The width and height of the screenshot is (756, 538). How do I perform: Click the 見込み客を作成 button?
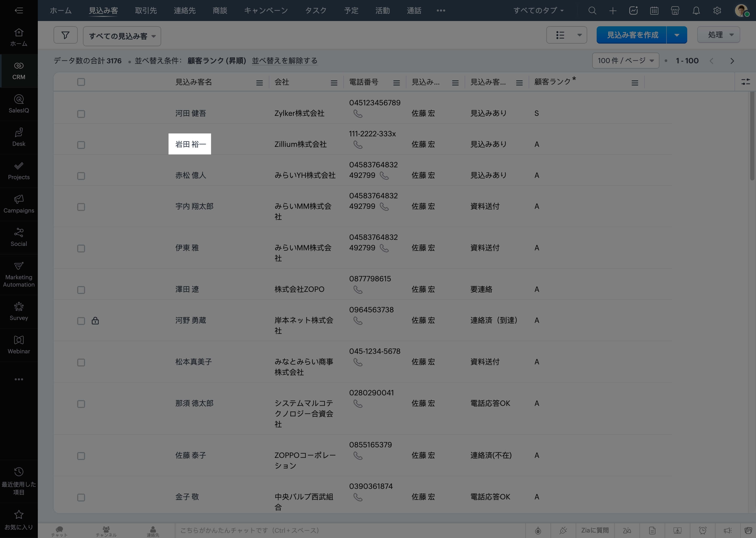(632, 35)
